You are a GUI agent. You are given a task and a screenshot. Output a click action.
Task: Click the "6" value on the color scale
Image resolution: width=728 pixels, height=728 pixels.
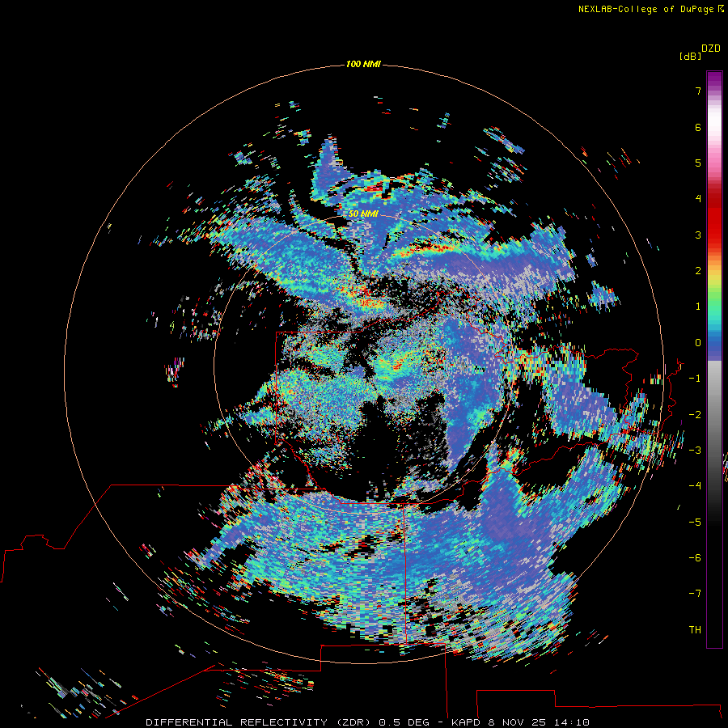click(698, 127)
